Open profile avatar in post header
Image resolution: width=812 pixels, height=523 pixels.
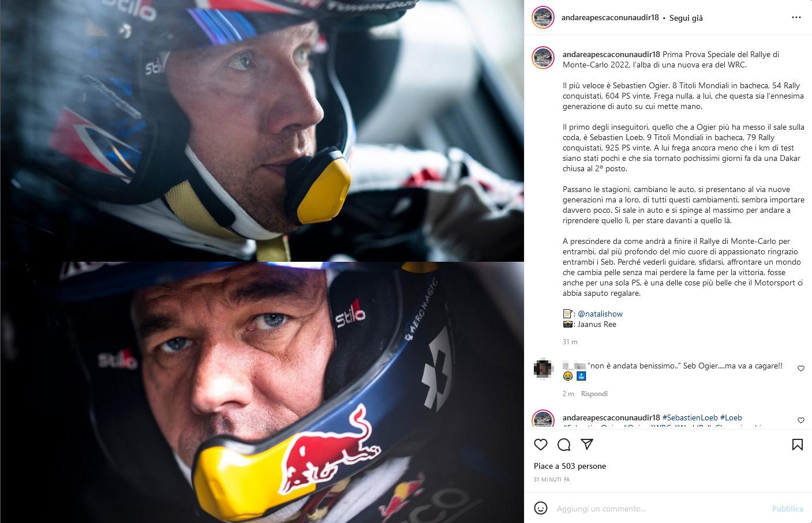click(x=543, y=18)
